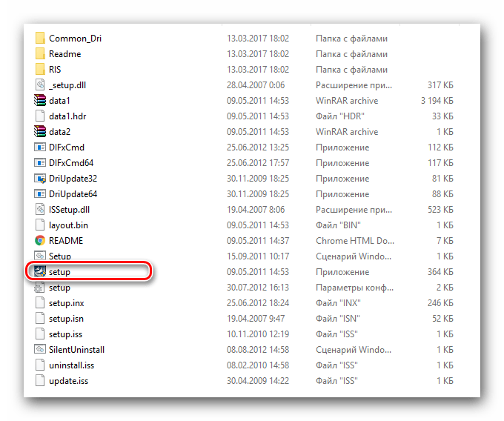The image size is (504, 421).
Task: Click the type "Параметры конф..."
Action: point(354,288)
